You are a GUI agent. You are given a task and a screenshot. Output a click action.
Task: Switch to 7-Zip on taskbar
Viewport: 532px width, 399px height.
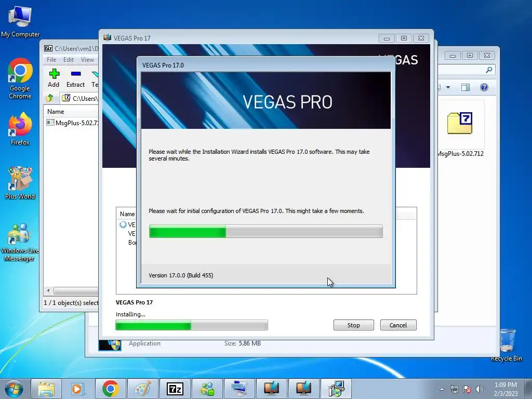[175, 389]
